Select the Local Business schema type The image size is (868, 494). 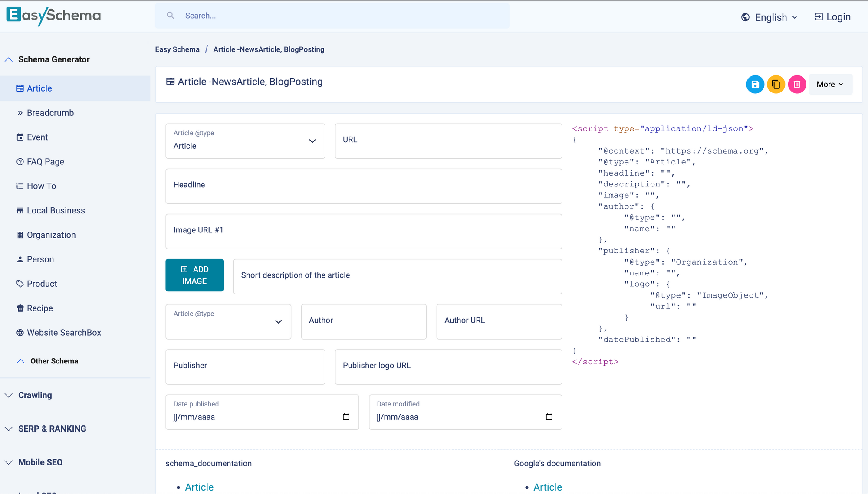(56, 210)
